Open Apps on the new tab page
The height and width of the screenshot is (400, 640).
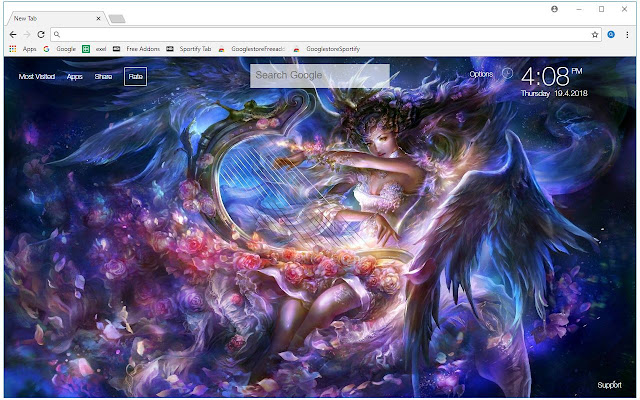coord(75,77)
